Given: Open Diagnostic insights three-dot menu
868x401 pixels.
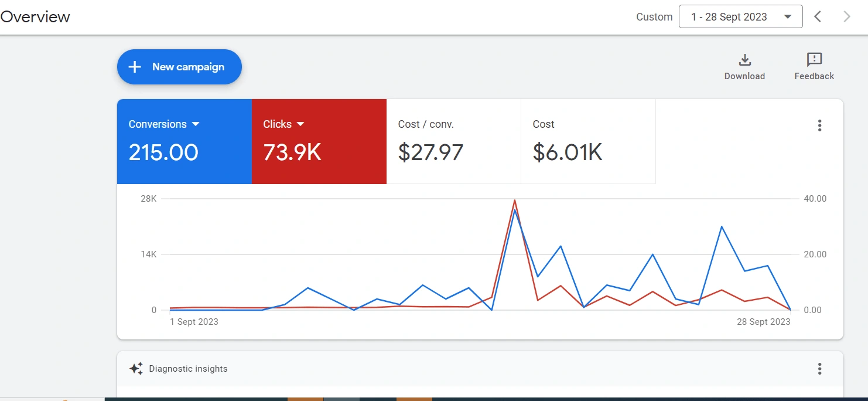Looking at the screenshot, I should tap(819, 369).
